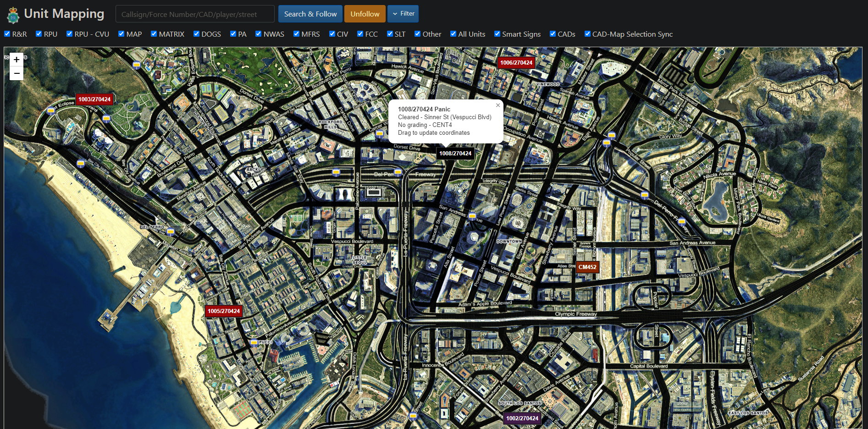Select the purple 1002/270424 marker
The image size is (868, 429).
(x=522, y=418)
